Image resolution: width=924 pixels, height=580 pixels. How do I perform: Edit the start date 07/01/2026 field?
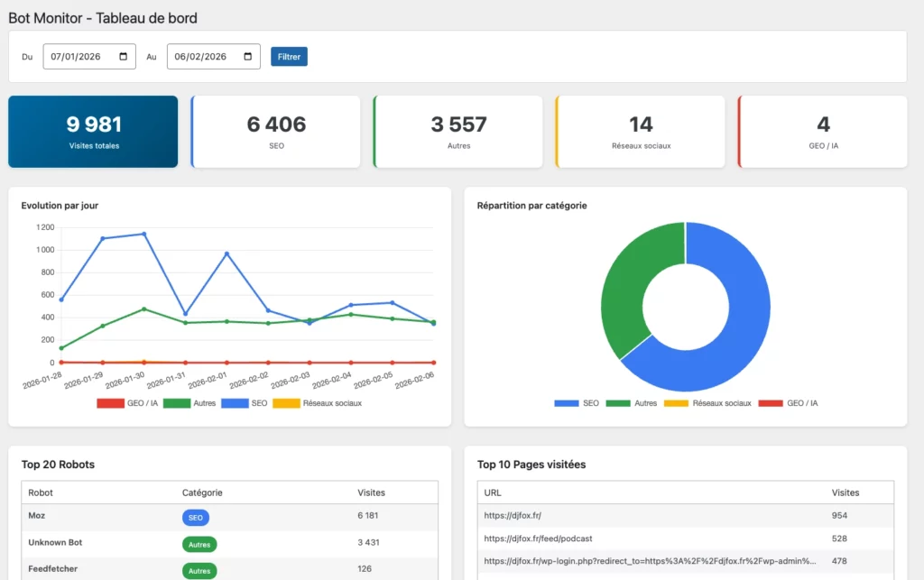pos(89,57)
